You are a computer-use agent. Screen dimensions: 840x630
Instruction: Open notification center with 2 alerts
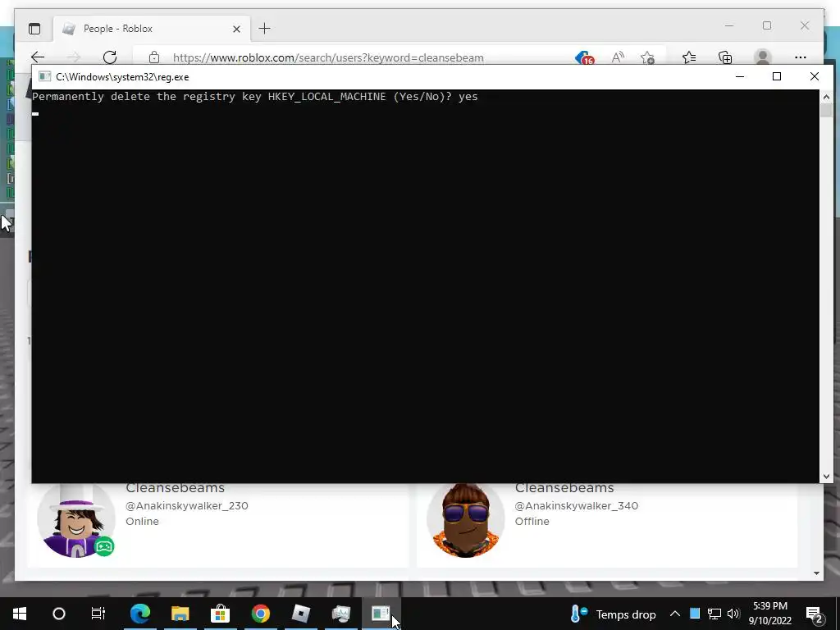pos(815,614)
